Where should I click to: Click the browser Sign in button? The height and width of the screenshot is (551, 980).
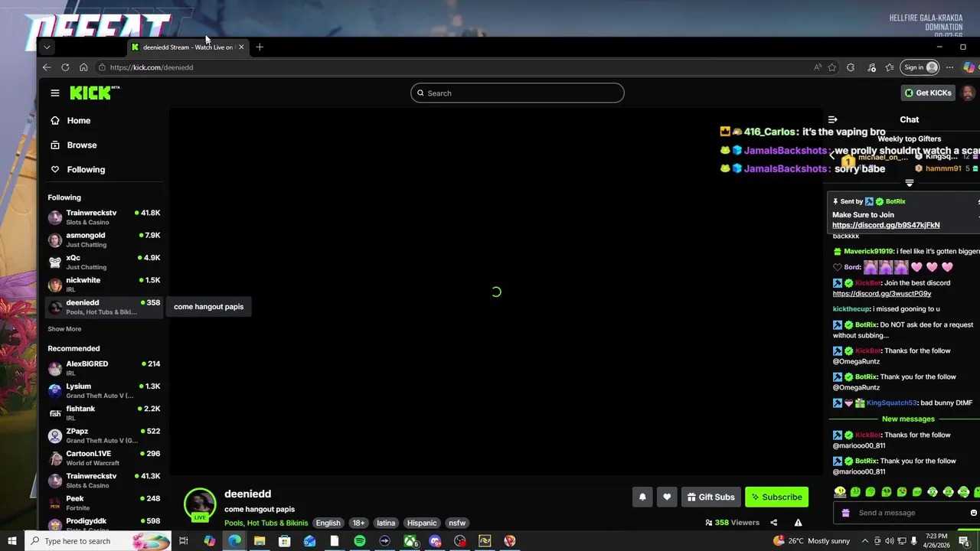(920, 67)
